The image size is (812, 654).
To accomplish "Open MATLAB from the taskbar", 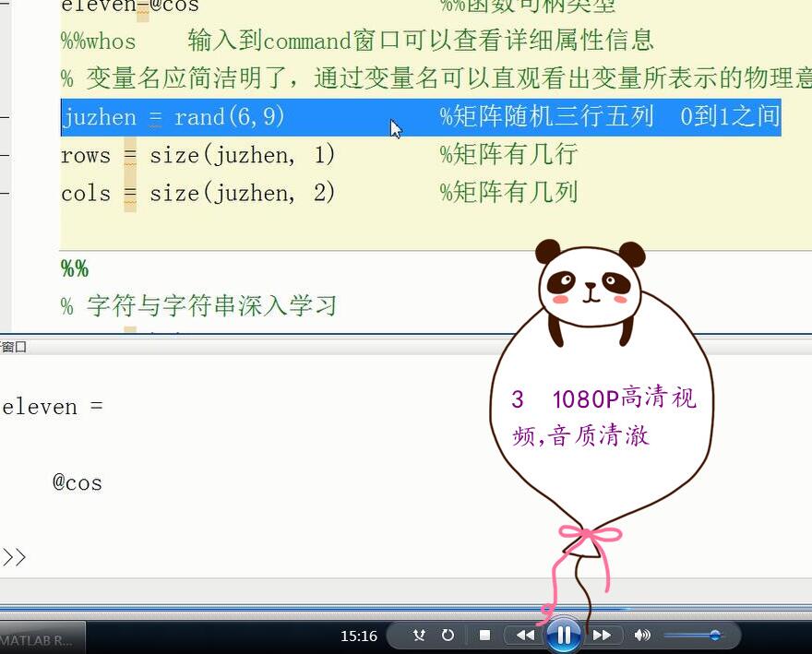I will [42, 638].
